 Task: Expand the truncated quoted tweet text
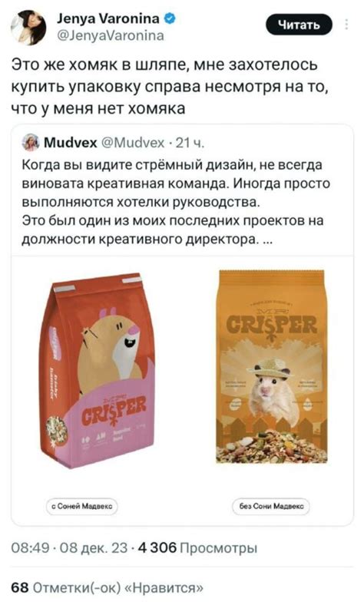click(x=267, y=240)
